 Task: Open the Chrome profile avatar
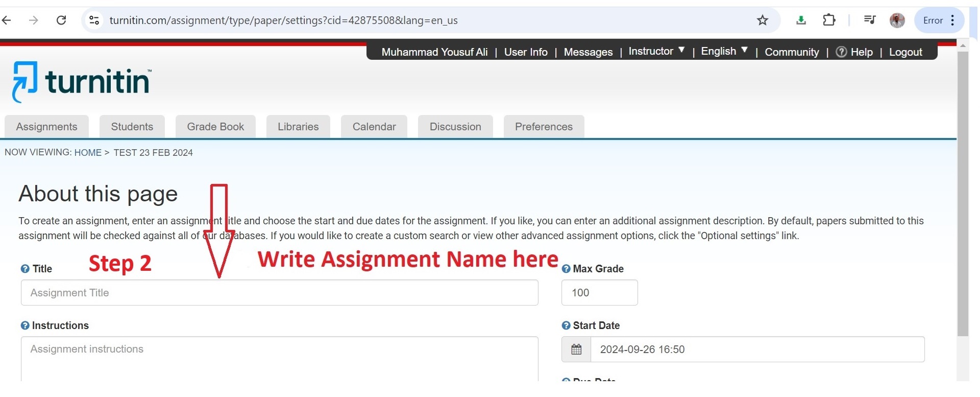click(x=897, y=20)
